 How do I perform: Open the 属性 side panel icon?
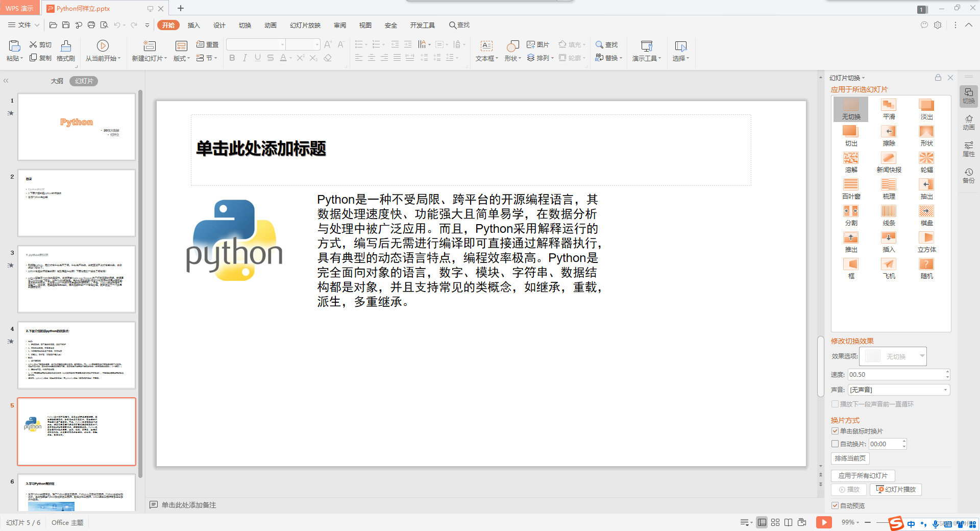coord(968,149)
